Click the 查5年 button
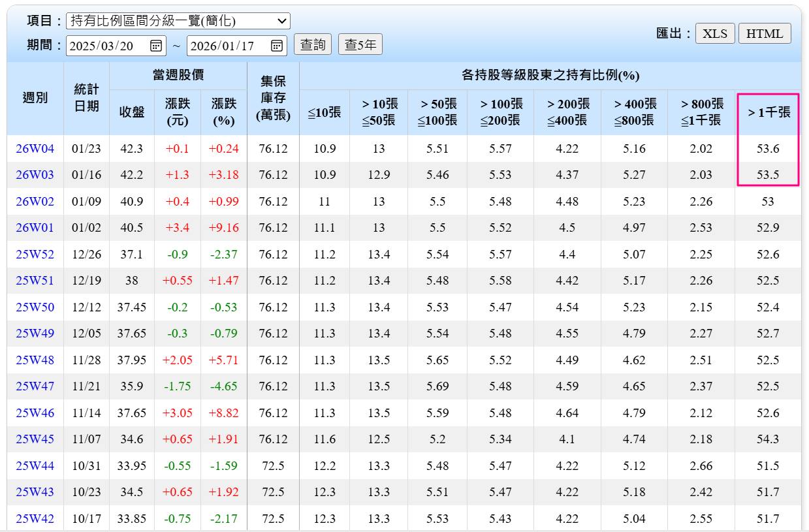 pos(360,45)
